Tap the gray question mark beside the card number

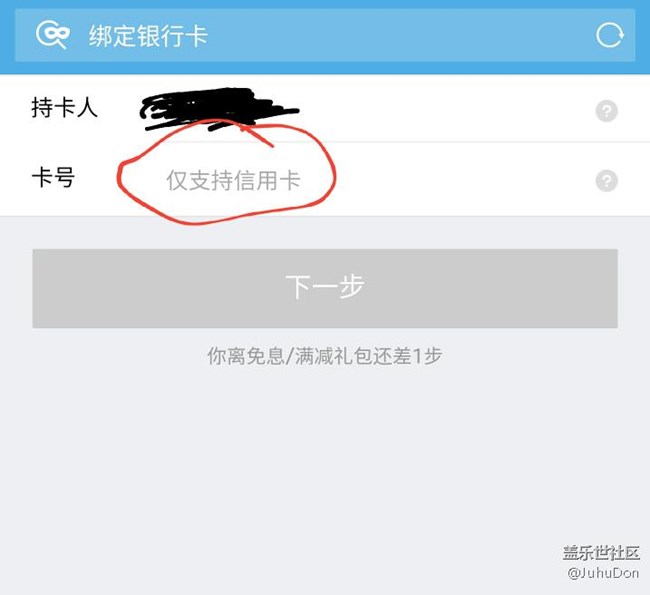pos(606,181)
